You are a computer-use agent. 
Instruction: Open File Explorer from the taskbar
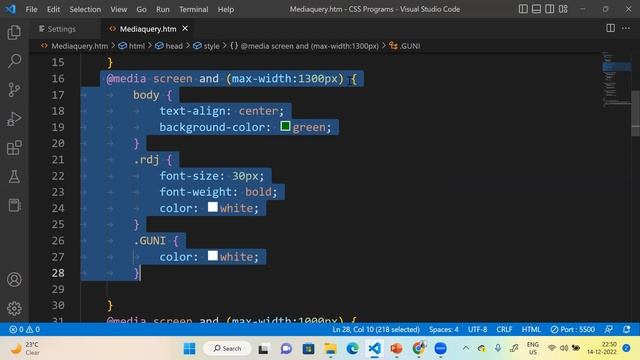(330, 349)
